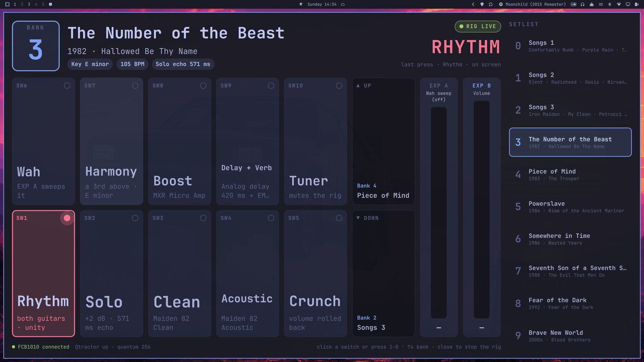The height and width of the screenshot is (362, 644).
Task: Click the Crunch pedal name on SW5
Action: [315, 301]
